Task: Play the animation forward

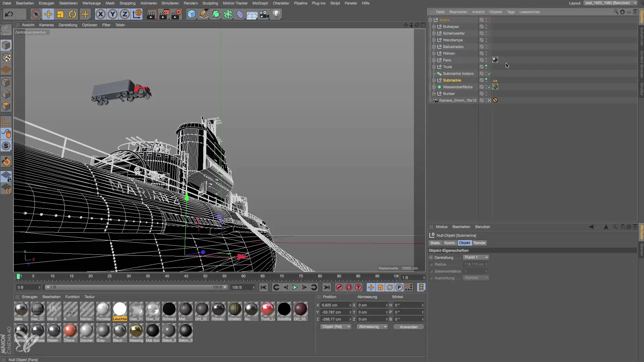Action: click(x=295, y=287)
